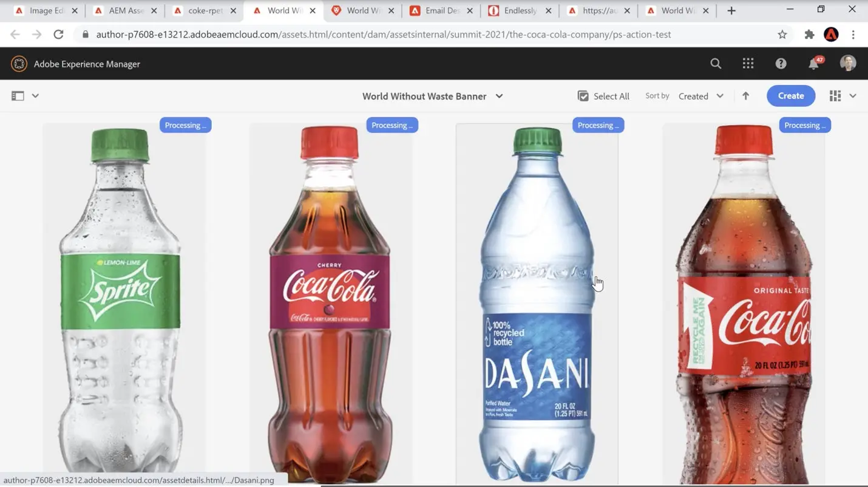
Task: Bookmark this page with star icon
Action: (782, 35)
